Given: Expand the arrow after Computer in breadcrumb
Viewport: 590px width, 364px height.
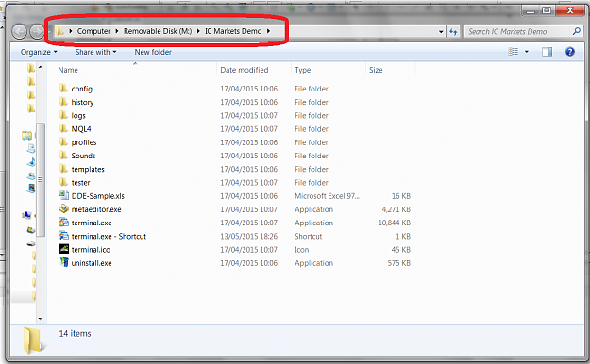Looking at the screenshot, I should pyautogui.click(x=117, y=31).
